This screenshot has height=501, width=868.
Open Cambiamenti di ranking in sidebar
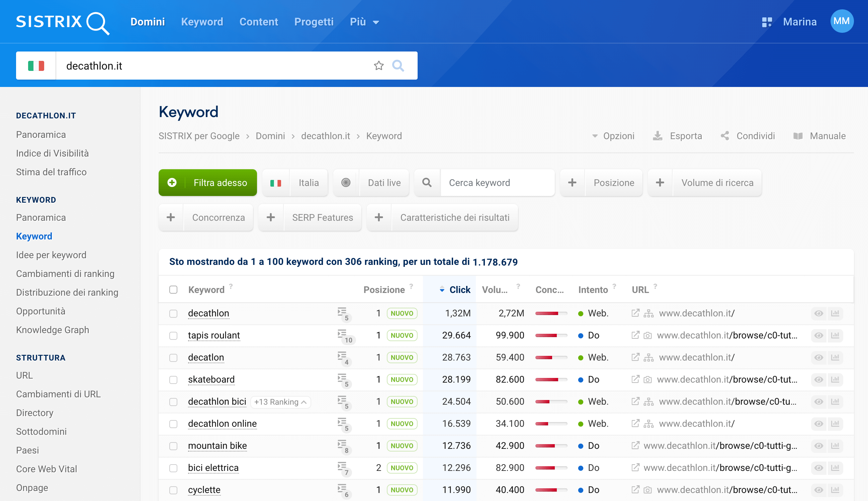point(65,274)
